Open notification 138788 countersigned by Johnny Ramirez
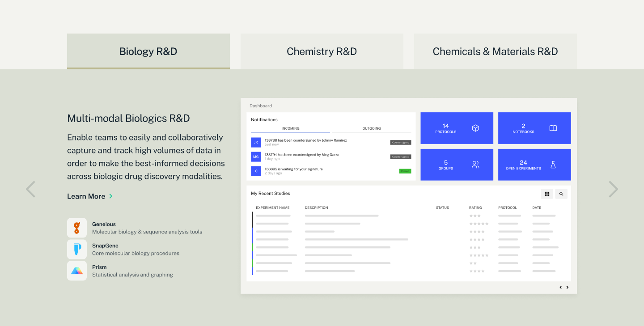Image resolution: width=644 pixels, height=326 pixels. click(x=305, y=140)
